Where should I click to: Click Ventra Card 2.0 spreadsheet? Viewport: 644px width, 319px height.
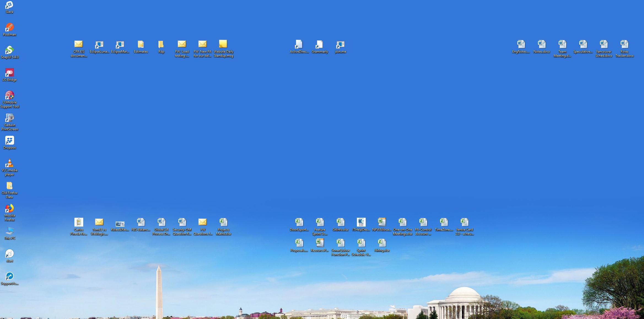(x=464, y=227)
